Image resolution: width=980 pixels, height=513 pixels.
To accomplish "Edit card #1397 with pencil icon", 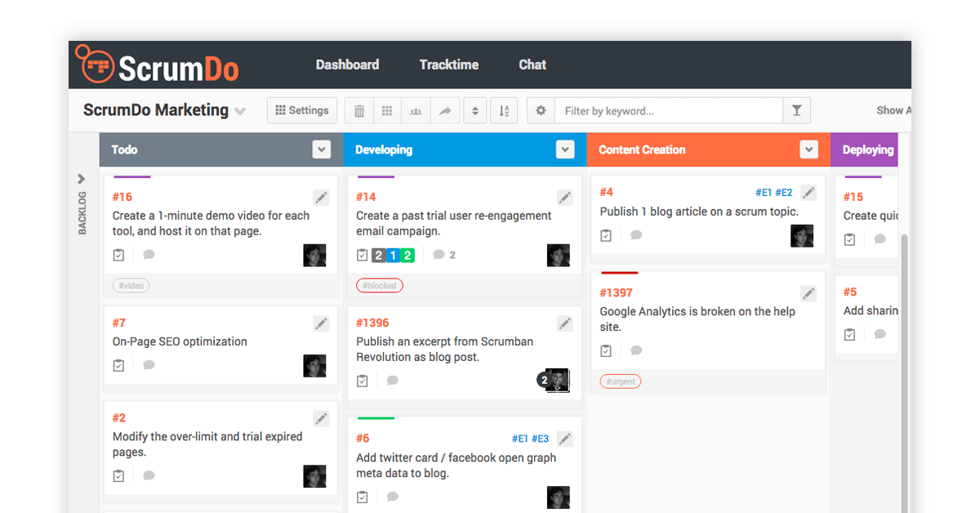I will (x=808, y=293).
